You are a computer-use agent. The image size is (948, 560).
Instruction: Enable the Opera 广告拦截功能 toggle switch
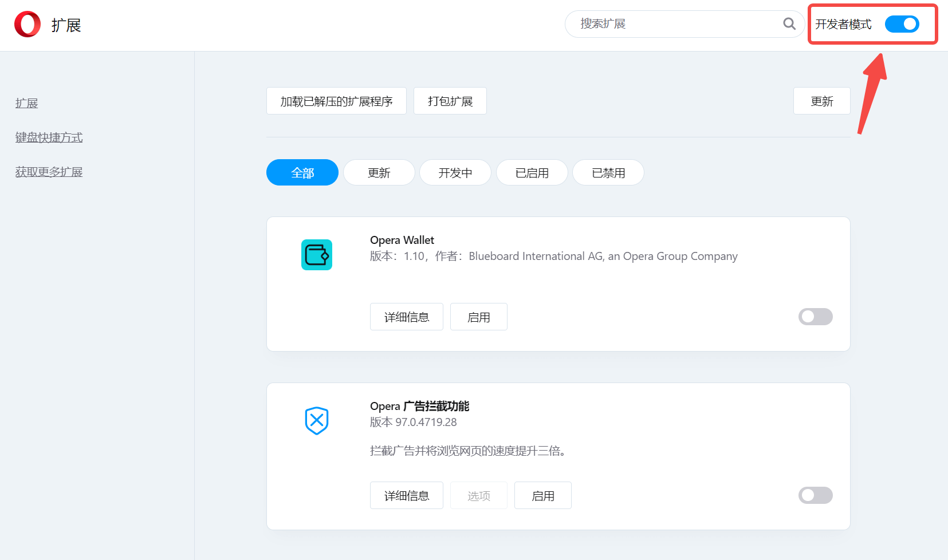click(815, 495)
